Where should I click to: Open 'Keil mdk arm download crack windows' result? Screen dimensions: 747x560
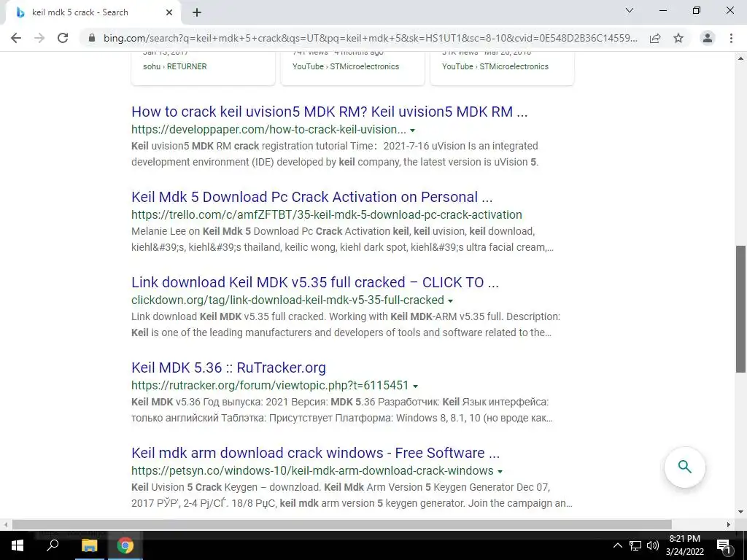pyautogui.click(x=315, y=453)
